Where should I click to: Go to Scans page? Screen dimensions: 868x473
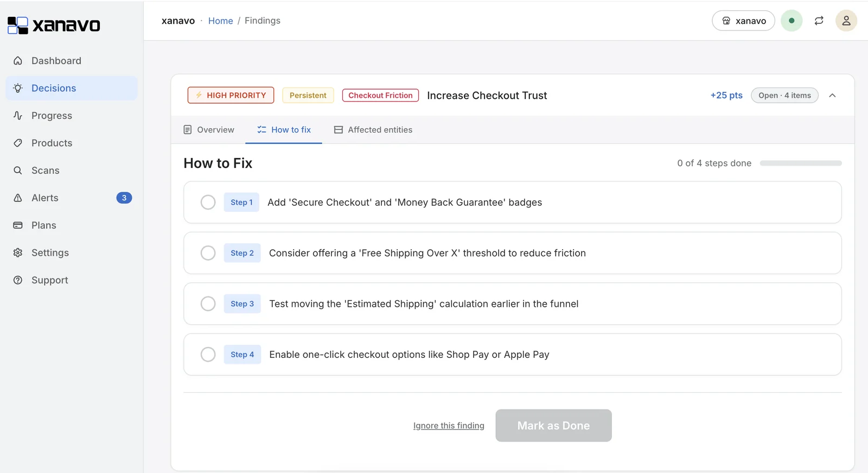[x=72, y=171]
